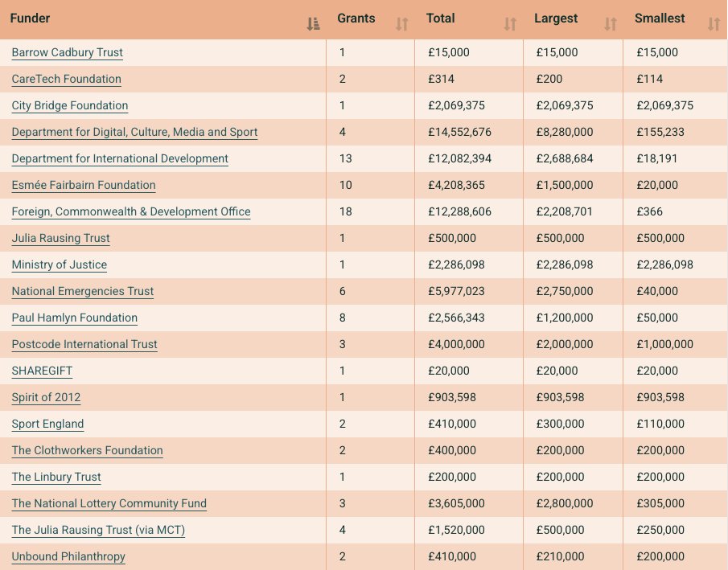Open Barrow Cadbury Trust funder link
This screenshot has width=728, height=570.
coord(68,52)
